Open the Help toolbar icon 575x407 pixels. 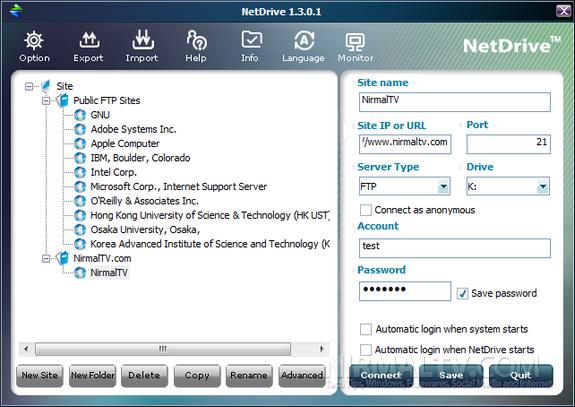pos(197,40)
